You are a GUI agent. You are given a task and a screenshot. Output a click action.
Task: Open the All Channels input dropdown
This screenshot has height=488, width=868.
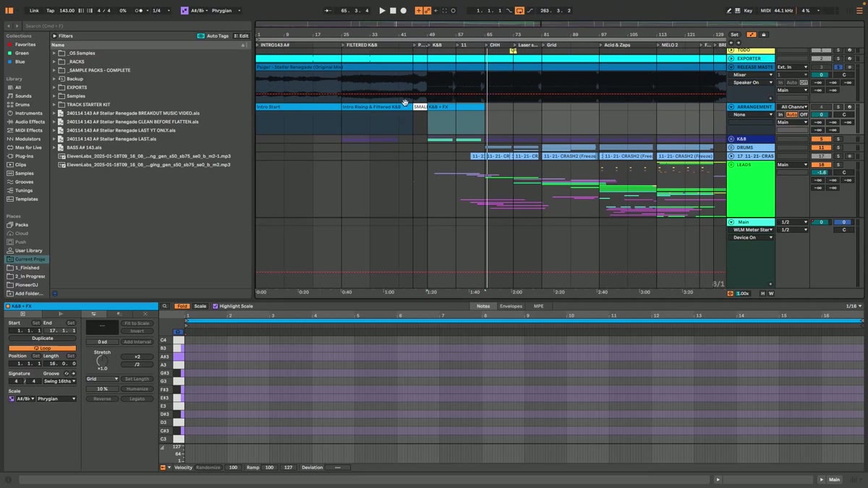tap(793, 107)
